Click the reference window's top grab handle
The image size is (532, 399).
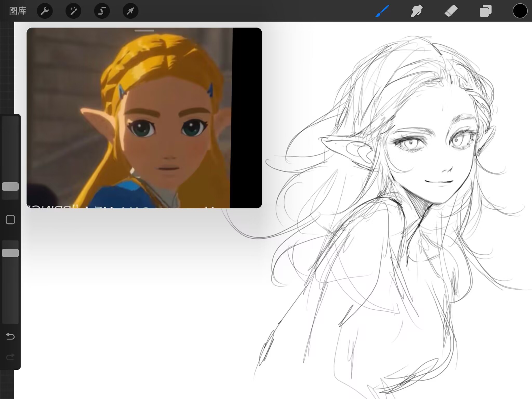[x=144, y=31]
